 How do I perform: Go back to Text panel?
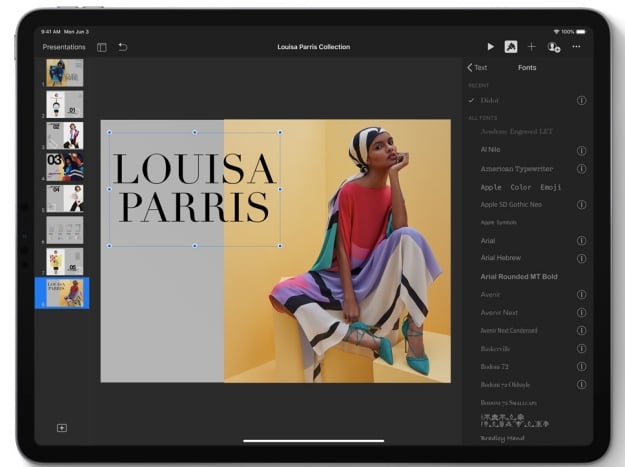pyautogui.click(x=477, y=68)
